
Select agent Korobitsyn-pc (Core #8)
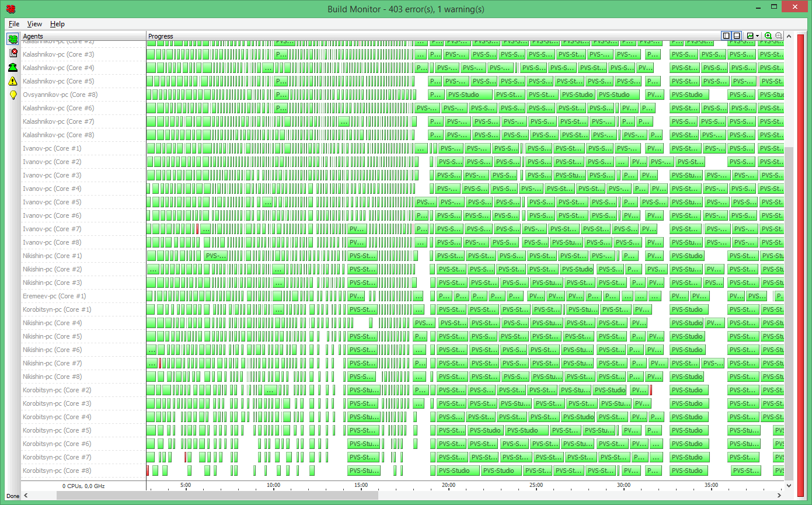57,471
